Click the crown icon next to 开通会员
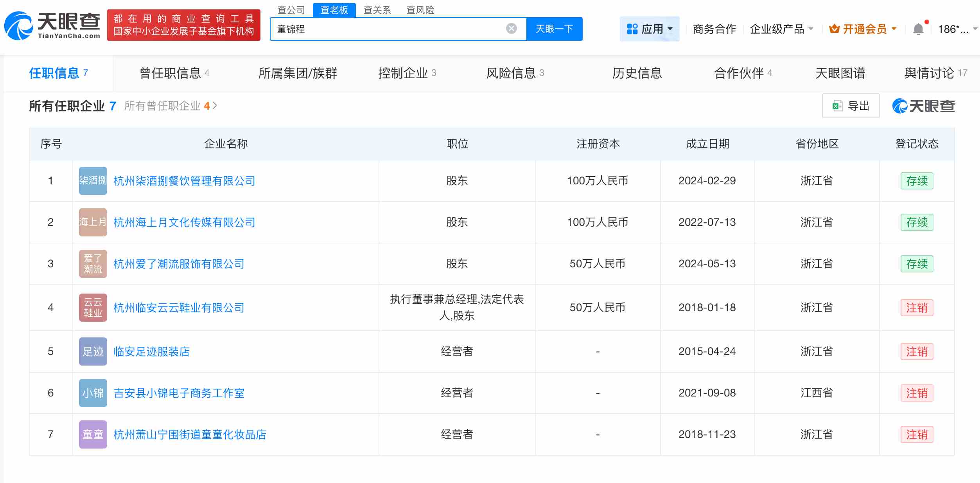Viewport: 980px width, 483px height. coord(834,28)
